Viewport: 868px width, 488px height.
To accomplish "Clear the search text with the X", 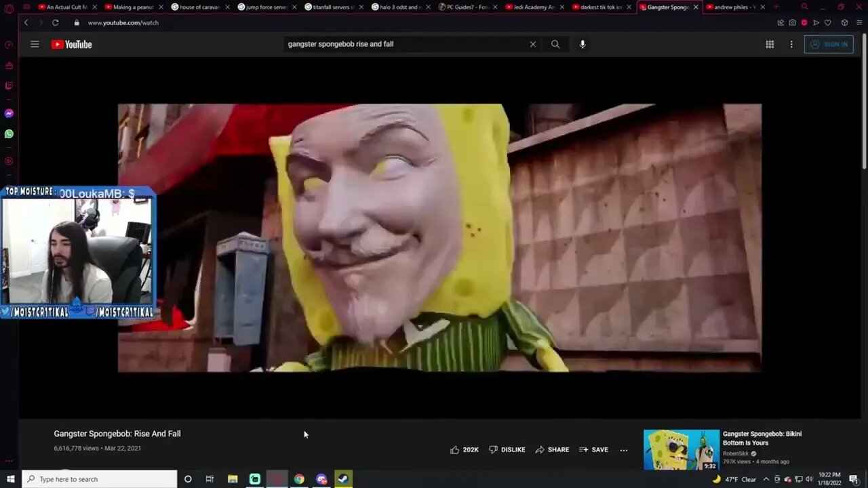I will [533, 44].
